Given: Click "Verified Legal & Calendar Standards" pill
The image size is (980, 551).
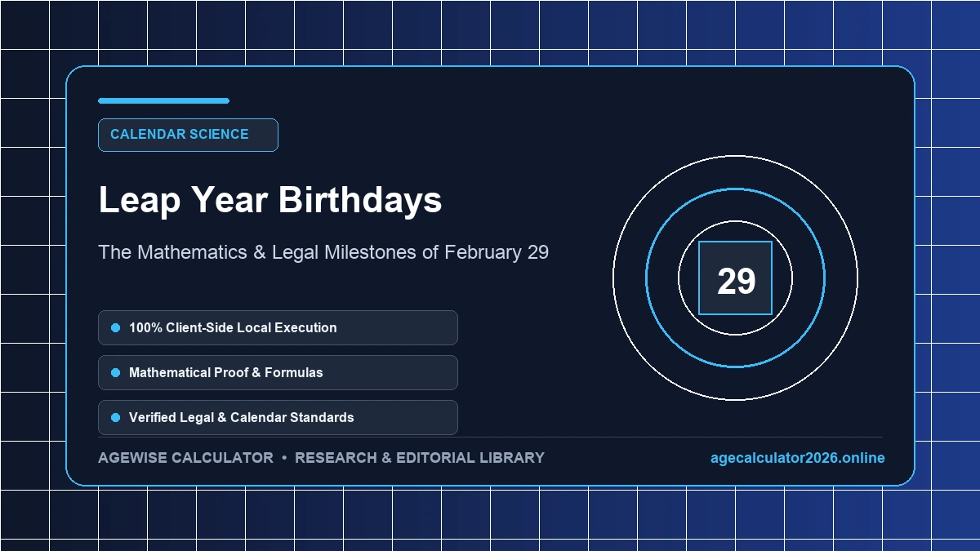Looking at the screenshot, I should pyautogui.click(x=278, y=417).
